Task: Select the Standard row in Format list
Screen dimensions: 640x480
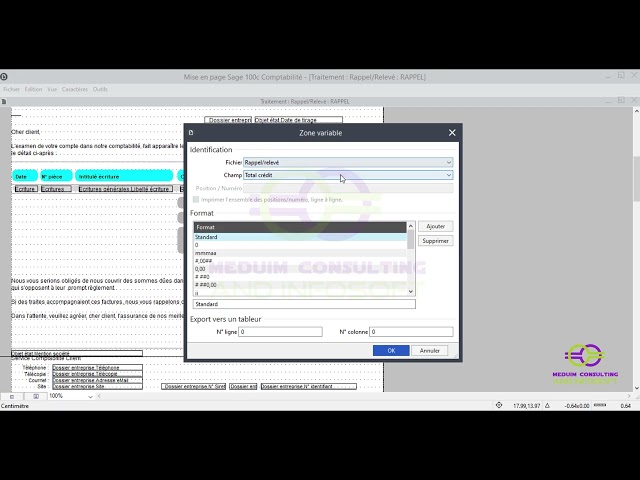Action: [300, 237]
